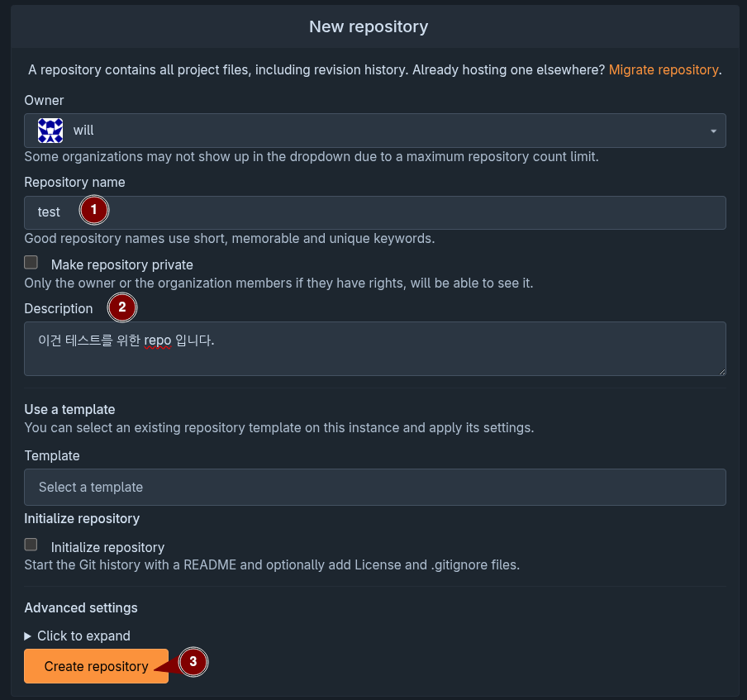Click the caret icon in the Owner field
Image resolution: width=747 pixels, height=700 pixels.
tap(712, 130)
